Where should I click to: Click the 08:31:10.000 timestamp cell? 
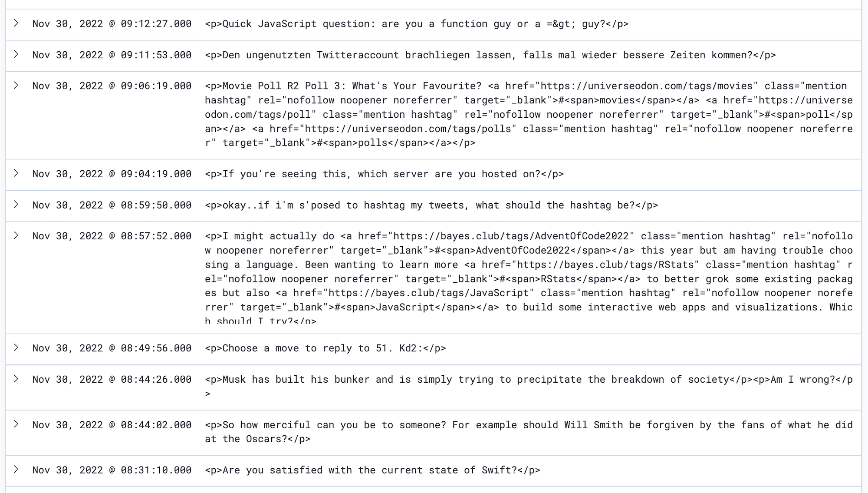pyautogui.click(x=112, y=470)
